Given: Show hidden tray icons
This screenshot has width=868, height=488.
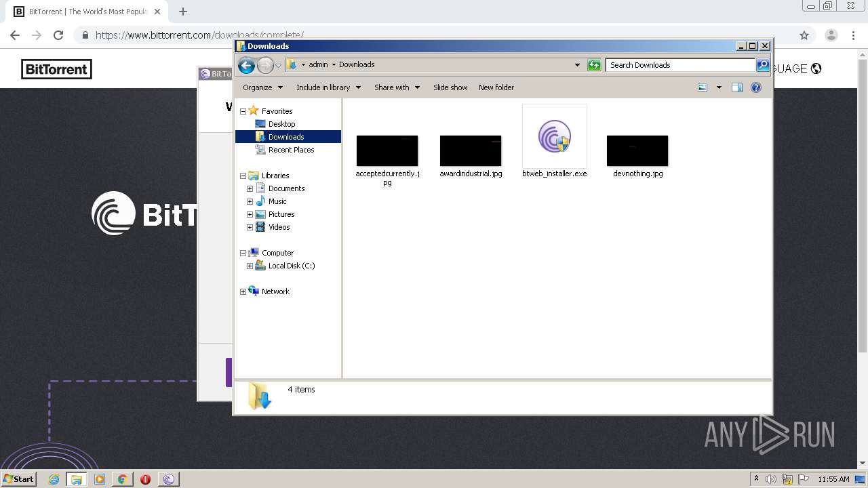Looking at the screenshot, I should (756, 479).
